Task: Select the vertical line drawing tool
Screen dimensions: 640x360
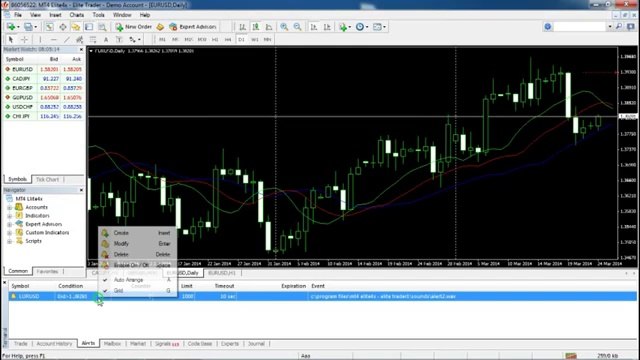Action: (x=40, y=40)
